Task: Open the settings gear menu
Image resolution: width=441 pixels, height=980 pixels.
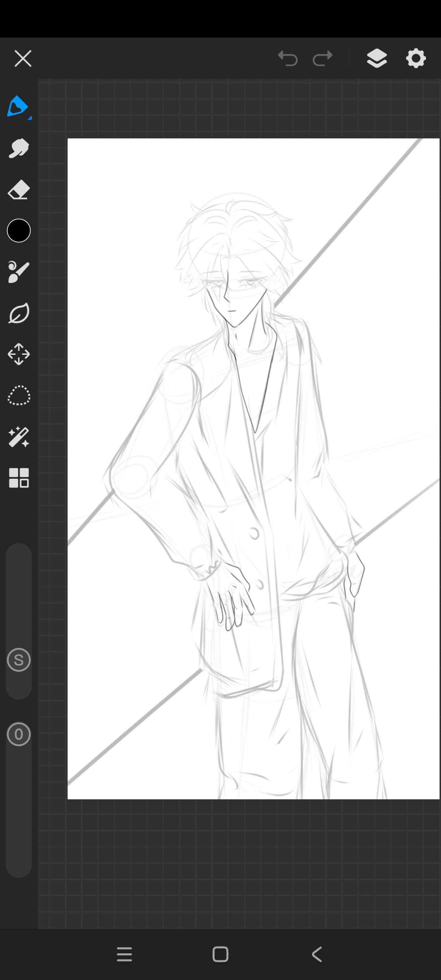Action: pyautogui.click(x=416, y=59)
